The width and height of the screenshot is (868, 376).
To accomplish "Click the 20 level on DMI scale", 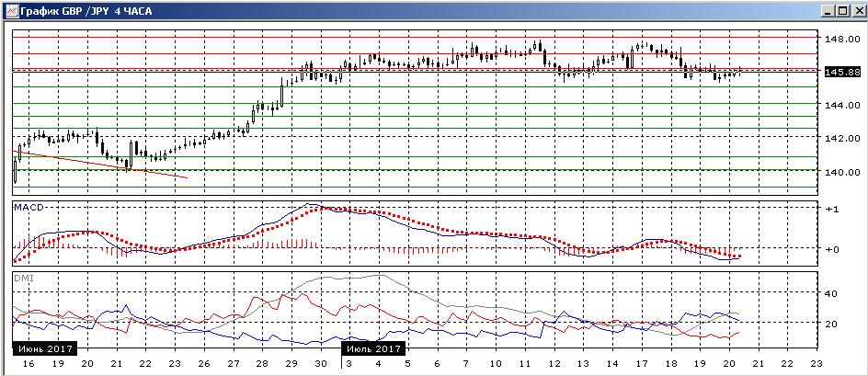I will [x=832, y=324].
